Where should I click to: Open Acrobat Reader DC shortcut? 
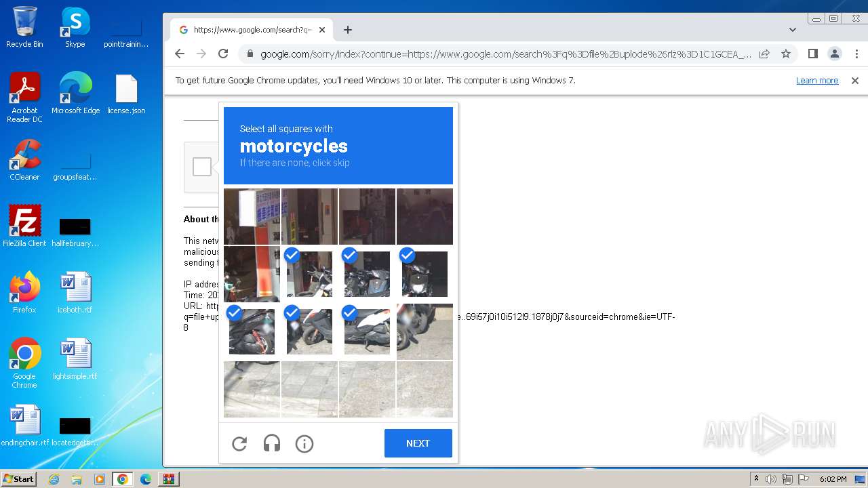(x=24, y=98)
